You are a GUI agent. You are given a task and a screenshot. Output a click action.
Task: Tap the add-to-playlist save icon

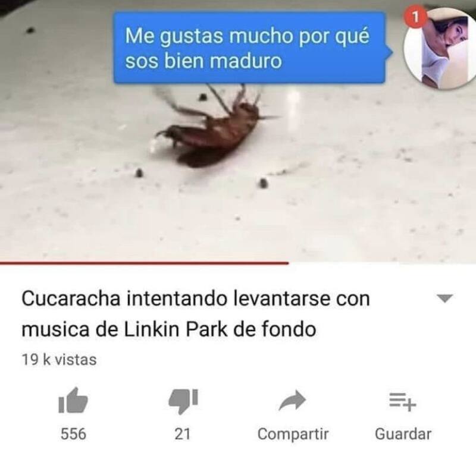point(403,402)
